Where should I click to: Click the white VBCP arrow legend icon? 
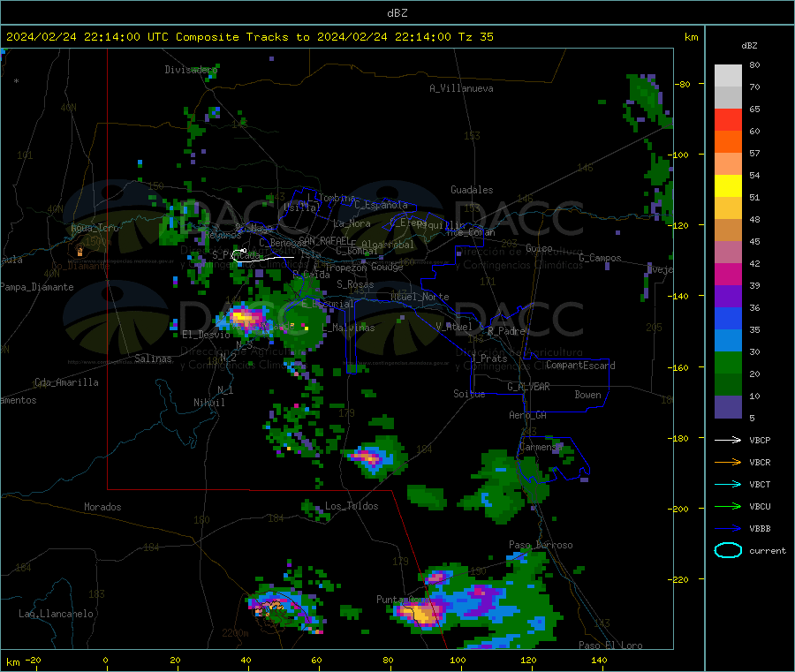[728, 440]
